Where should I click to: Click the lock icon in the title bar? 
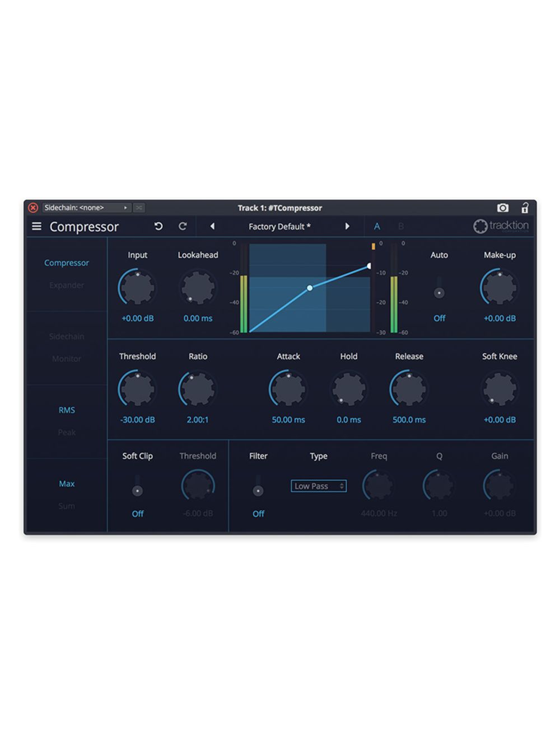click(524, 207)
